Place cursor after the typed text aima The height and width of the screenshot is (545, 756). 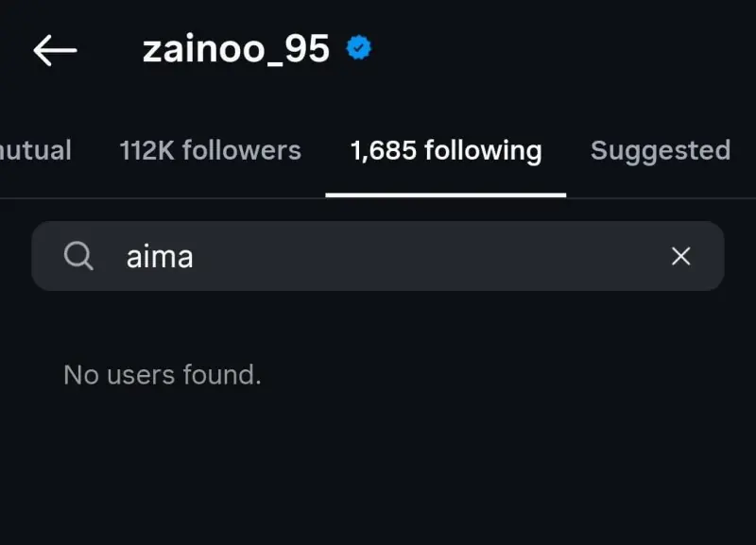pyautogui.click(x=196, y=256)
